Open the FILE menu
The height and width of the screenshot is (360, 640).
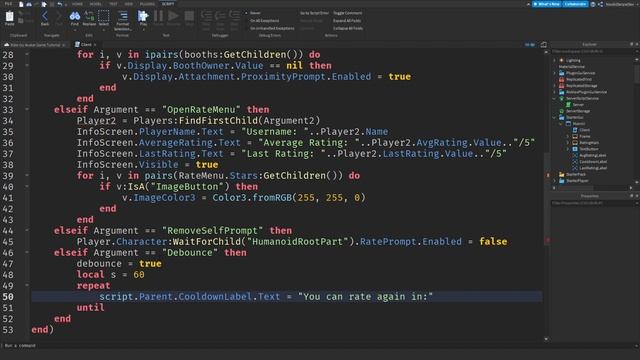[8, 4]
